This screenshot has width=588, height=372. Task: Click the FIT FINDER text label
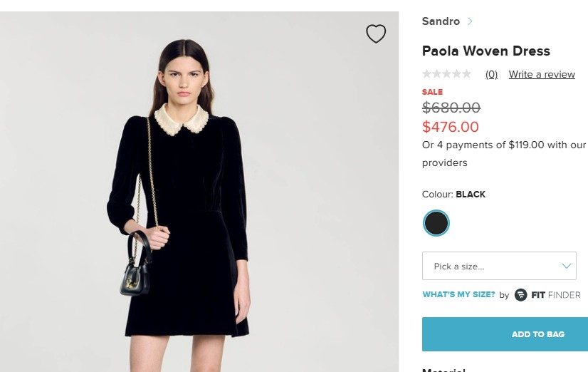coord(556,295)
